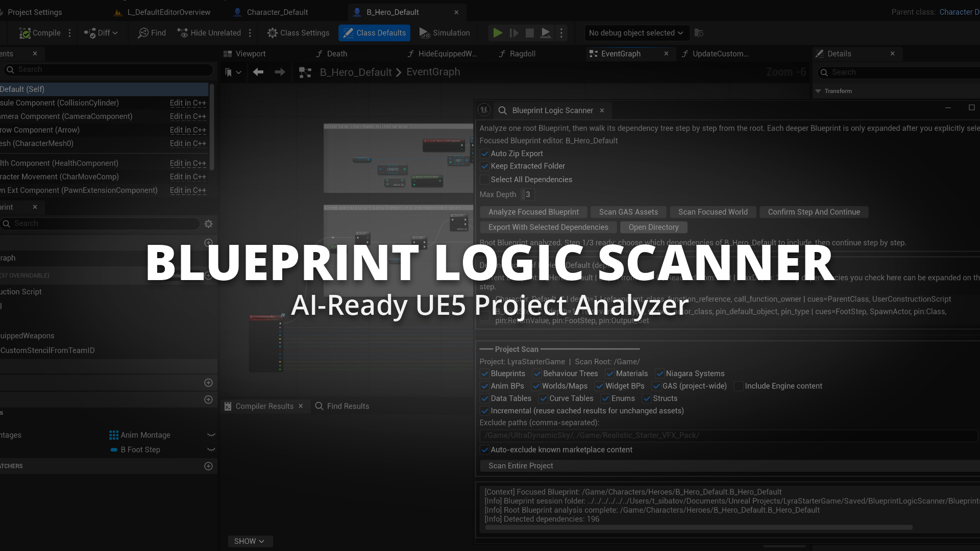
Task: Click the Eject play control
Action: tap(546, 33)
